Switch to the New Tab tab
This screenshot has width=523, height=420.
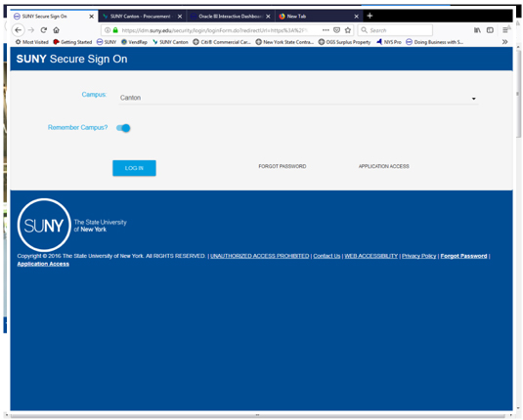319,17
